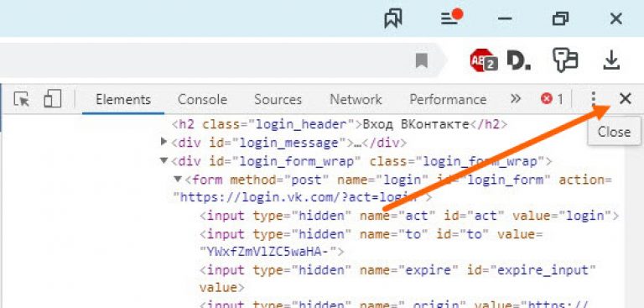Open the Network tab
The width and height of the screenshot is (644, 308).
tap(356, 100)
